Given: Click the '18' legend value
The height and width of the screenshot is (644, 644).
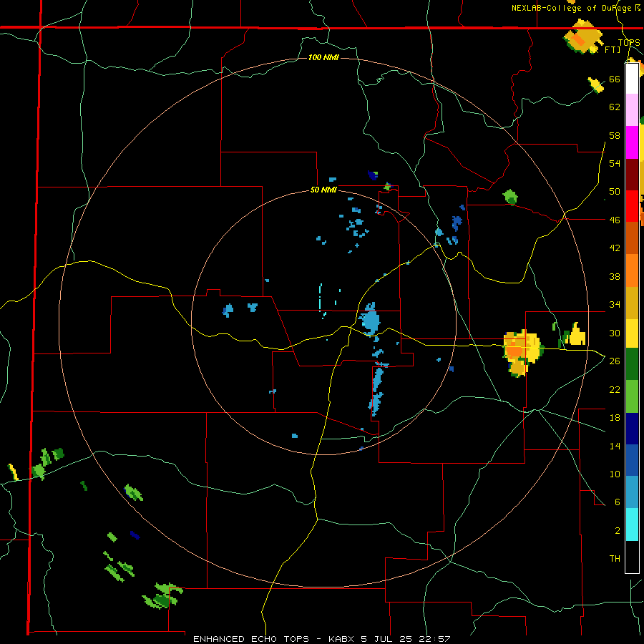Looking at the screenshot, I should [x=615, y=418].
